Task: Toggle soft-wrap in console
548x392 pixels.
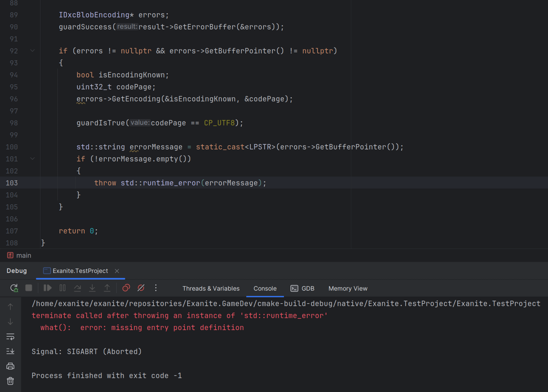Action: [10, 337]
